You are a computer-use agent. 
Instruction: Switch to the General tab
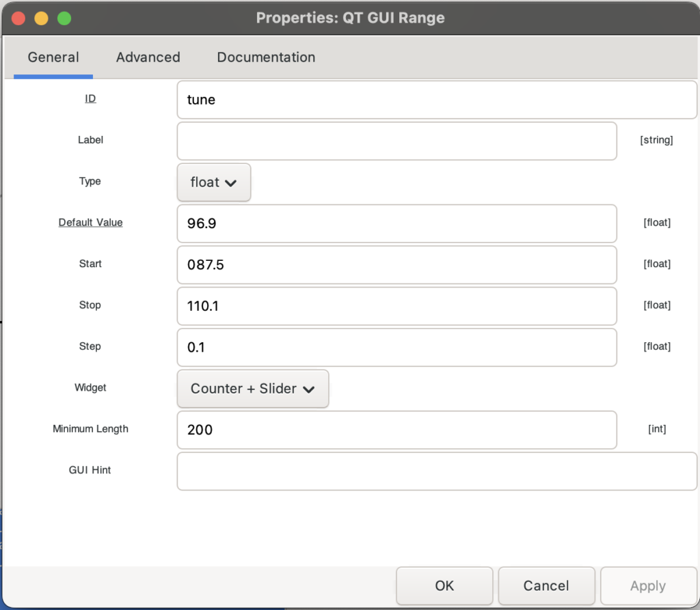pos(53,57)
